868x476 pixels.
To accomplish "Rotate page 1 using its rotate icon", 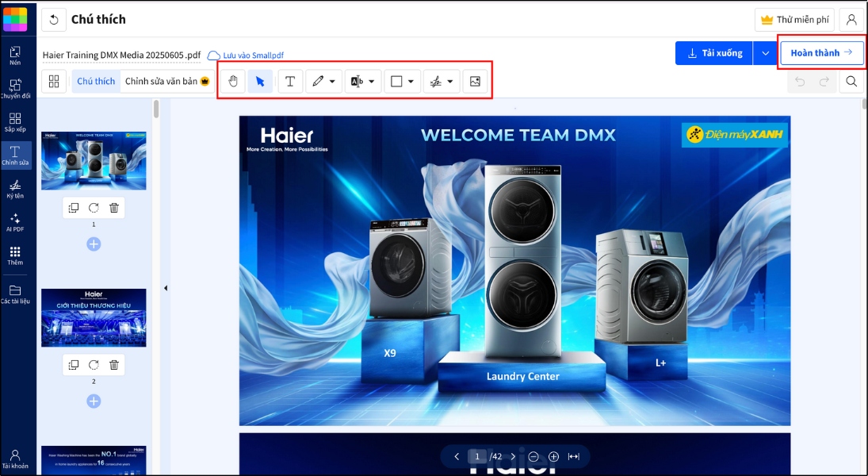I will tap(94, 207).
